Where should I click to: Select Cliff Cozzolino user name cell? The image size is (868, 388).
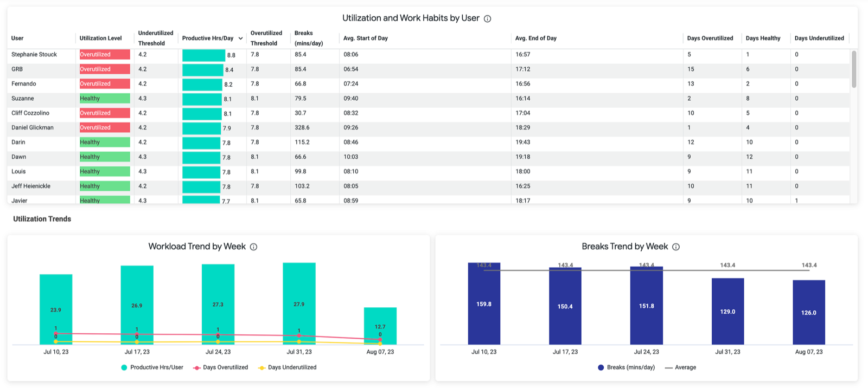coord(30,113)
